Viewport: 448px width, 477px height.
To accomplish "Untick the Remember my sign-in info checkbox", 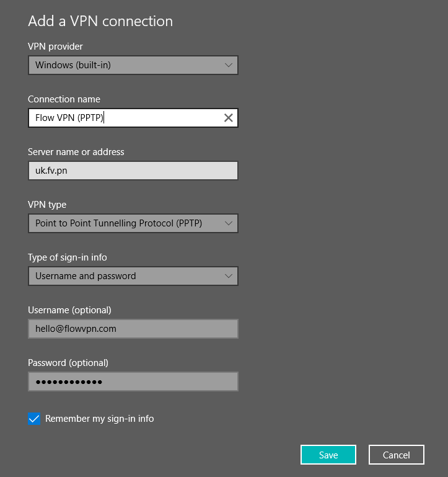I will coord(35,419).
